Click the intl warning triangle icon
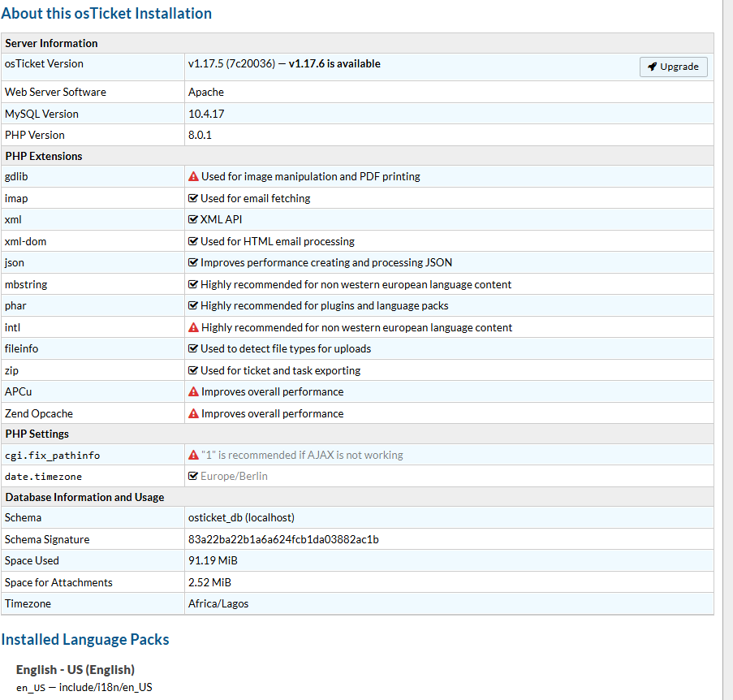Image resolution: width=733 pixels, height=700 pixels. click(x=193, y=327)
